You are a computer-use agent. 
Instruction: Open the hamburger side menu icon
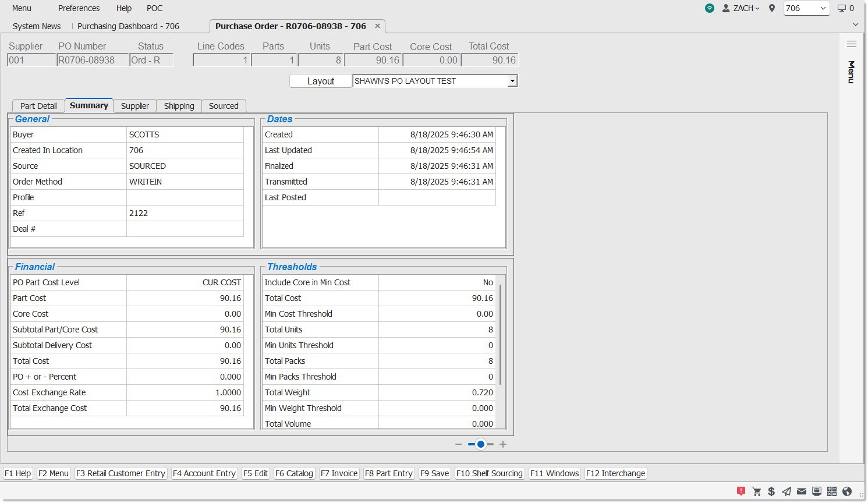[851, 44]
